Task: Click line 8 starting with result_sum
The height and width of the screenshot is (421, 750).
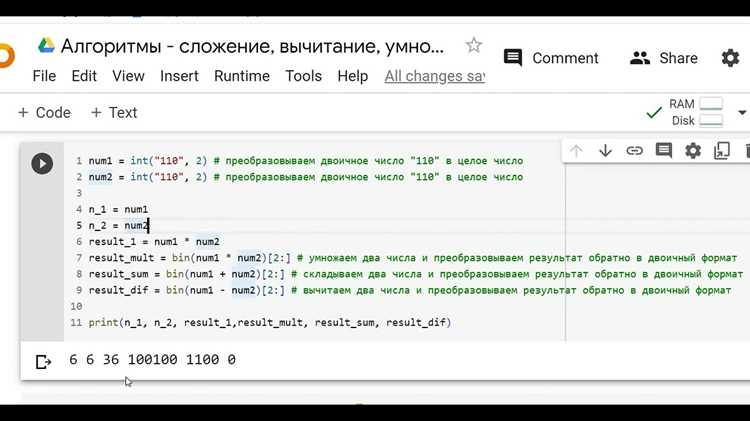Action: coord(416,274)
